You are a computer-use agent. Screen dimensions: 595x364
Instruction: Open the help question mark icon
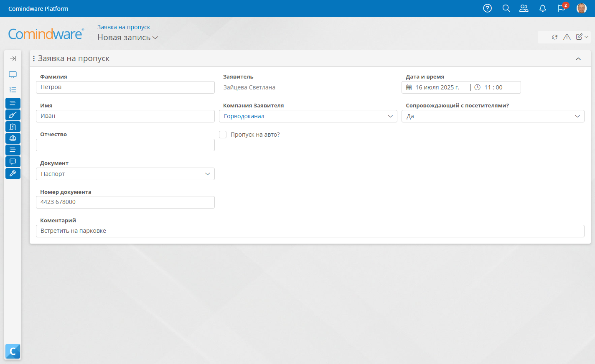click(487, 8)
